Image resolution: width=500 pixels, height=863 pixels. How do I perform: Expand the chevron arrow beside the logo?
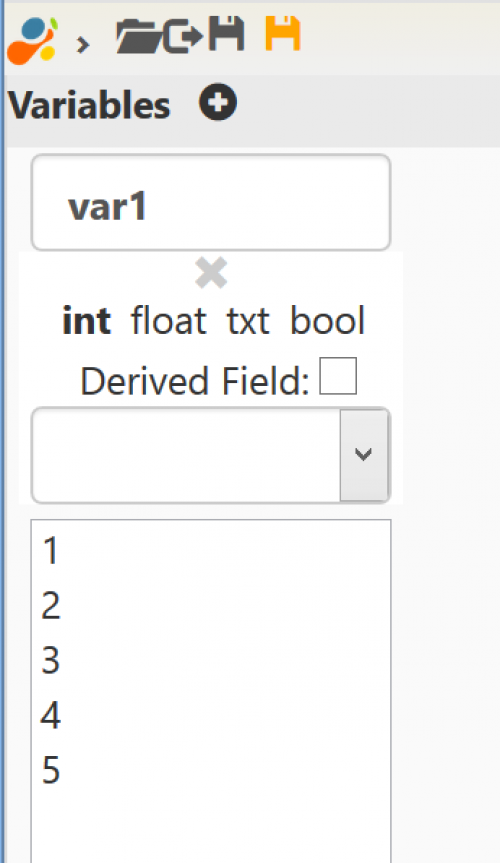(83, 44)
